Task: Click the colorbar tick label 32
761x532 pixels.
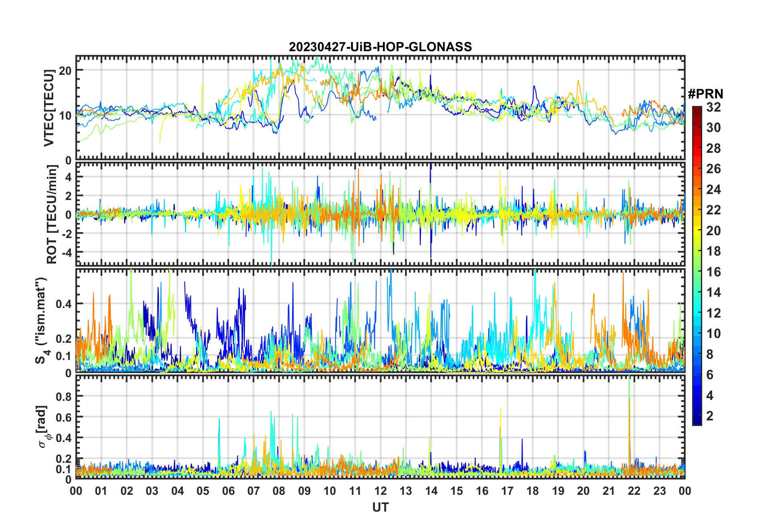Action: 713,107
